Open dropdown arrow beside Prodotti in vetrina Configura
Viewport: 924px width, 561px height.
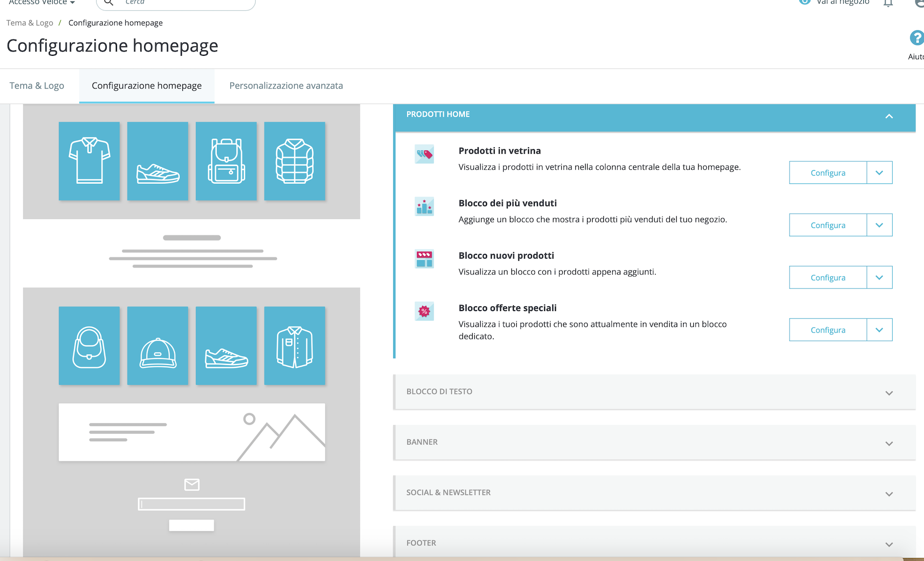coord(880,173)
